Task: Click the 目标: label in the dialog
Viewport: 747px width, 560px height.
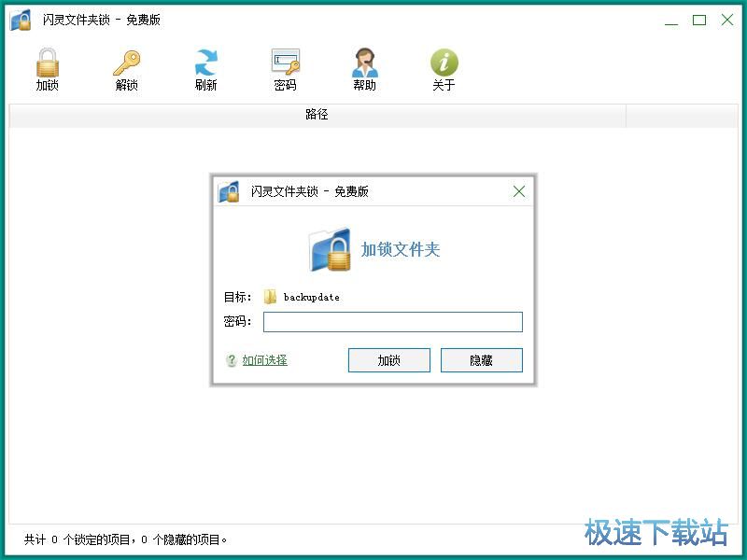Action: click(x=237, y=297)
